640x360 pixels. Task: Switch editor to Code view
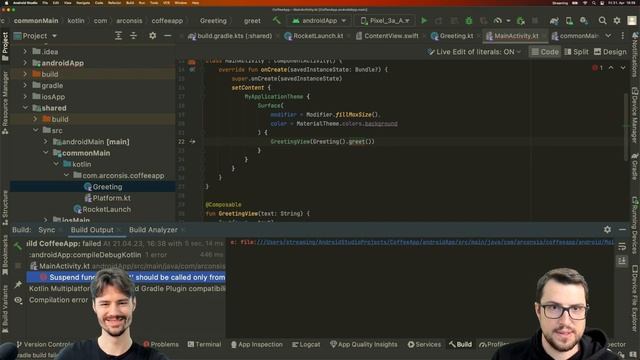tap(545, 52)
